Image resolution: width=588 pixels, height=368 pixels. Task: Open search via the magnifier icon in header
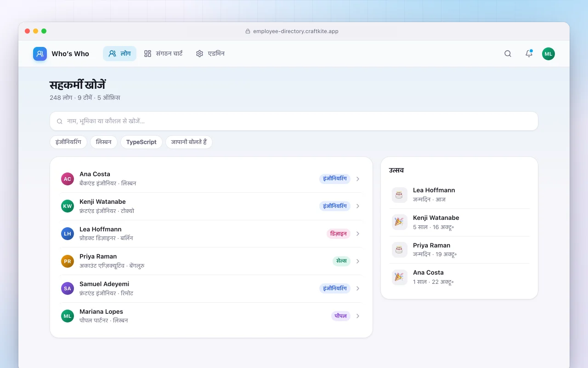coord(508,54)
